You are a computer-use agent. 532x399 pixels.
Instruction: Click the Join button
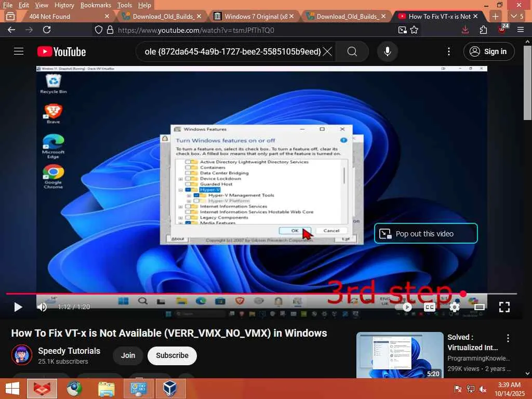pos(128,355)
